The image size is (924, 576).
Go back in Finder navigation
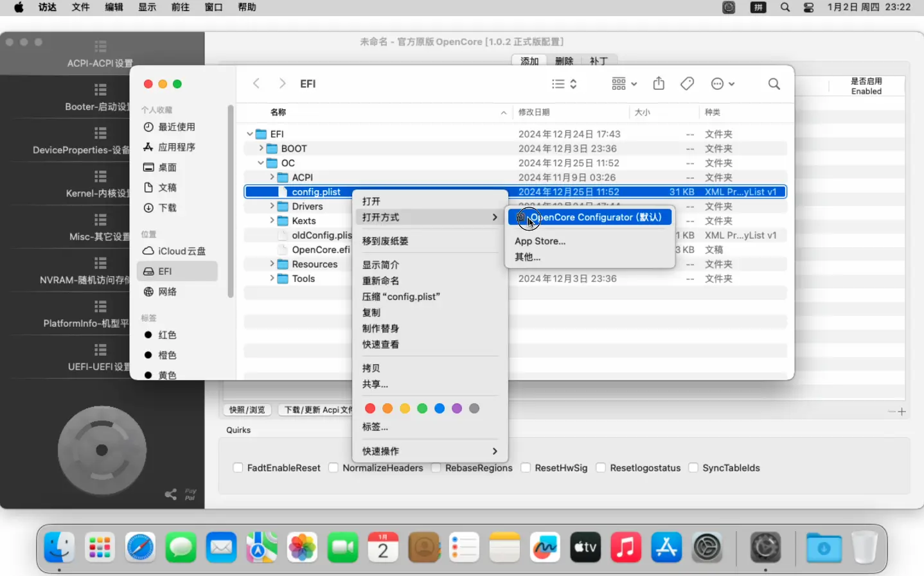(256, 83)
